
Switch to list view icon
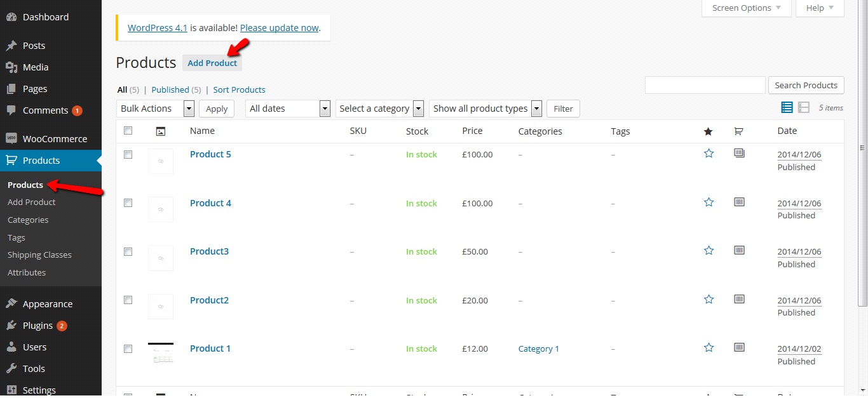click(x=787, y=108)
